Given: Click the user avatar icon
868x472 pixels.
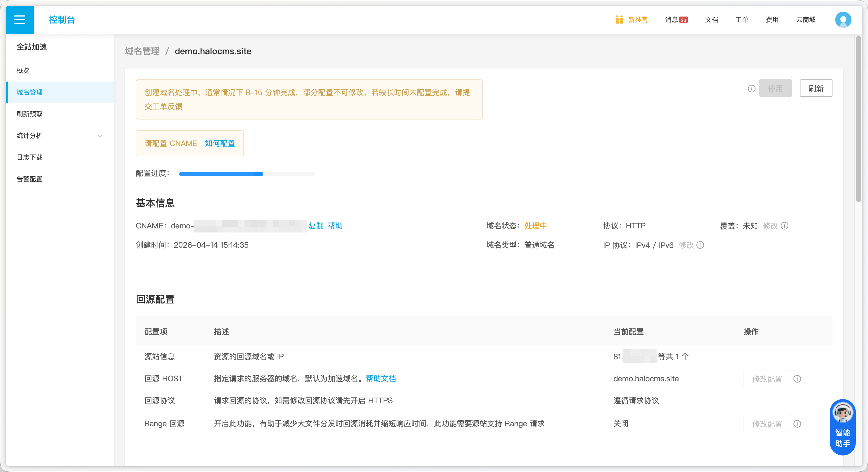Looking at the screenshot, I should [x=843, y=20].
